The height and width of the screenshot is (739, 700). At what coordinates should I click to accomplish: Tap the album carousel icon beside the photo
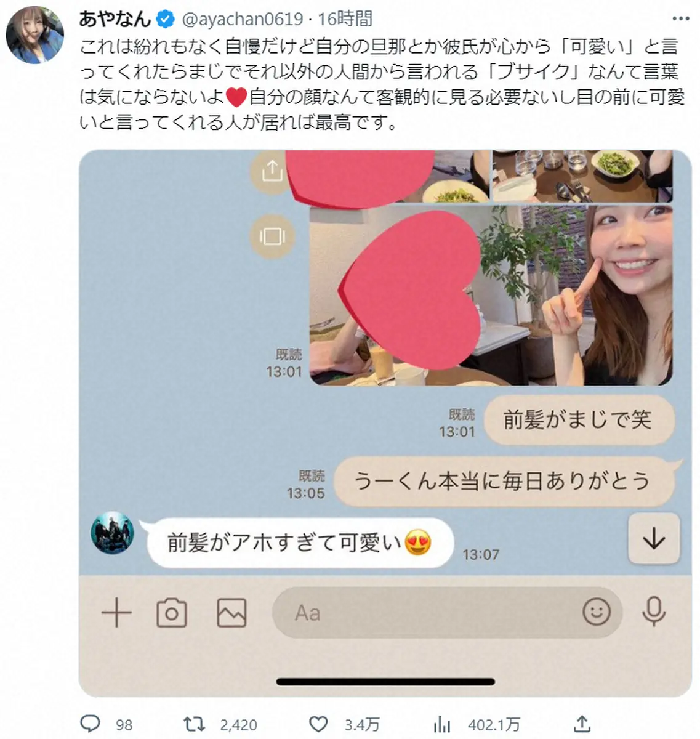tap(272, 236)
